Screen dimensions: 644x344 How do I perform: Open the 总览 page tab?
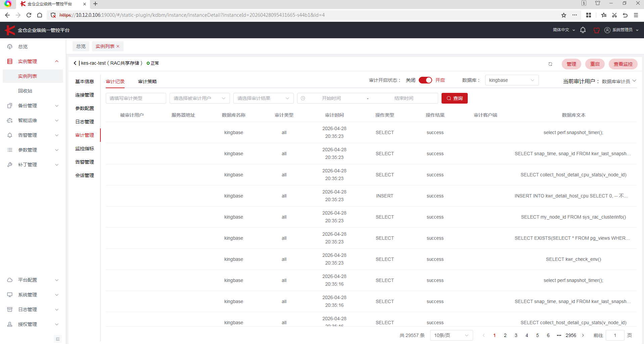click(x=81, y=46)
